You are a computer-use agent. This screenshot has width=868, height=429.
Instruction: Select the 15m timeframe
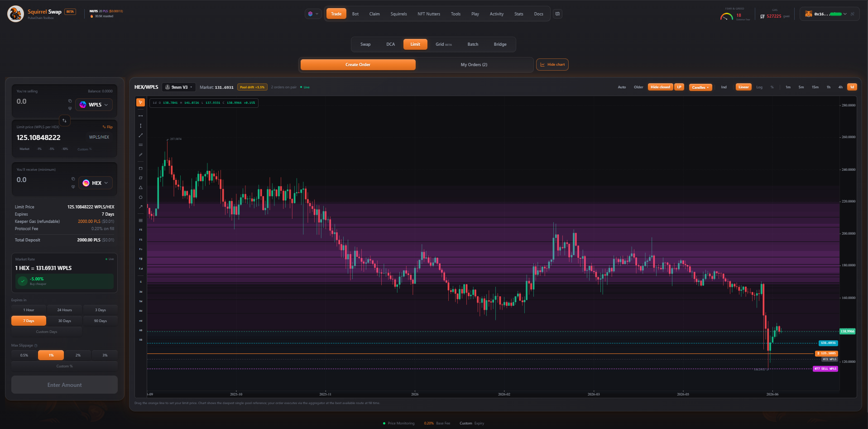click(x=815, y=87)
